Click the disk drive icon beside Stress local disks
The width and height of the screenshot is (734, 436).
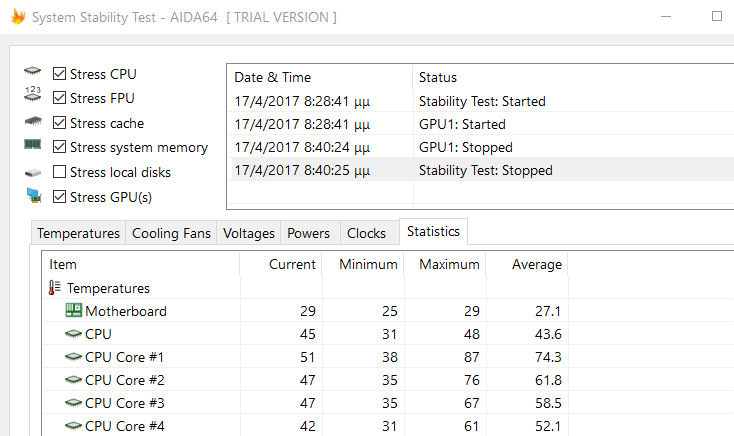pos(33,173)
